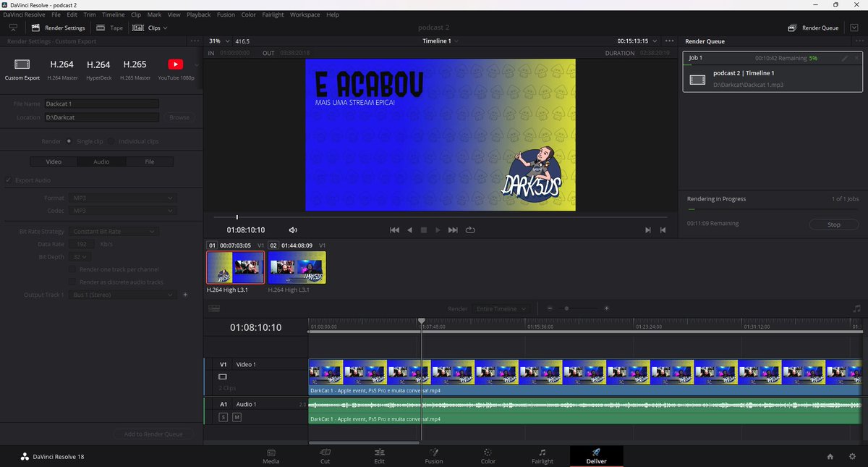Open the Cut page
This screenshot has height=467, width=868.
(x=325, y=456)
